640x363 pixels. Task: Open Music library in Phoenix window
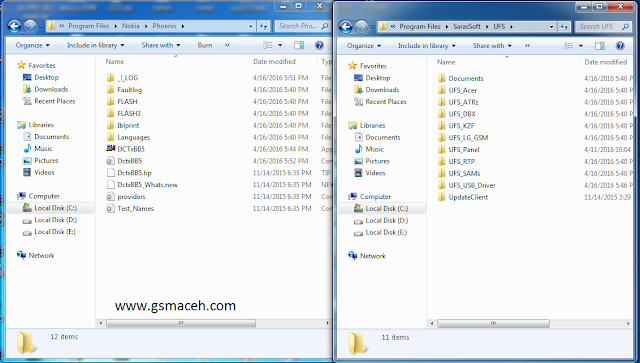(43, 148)
